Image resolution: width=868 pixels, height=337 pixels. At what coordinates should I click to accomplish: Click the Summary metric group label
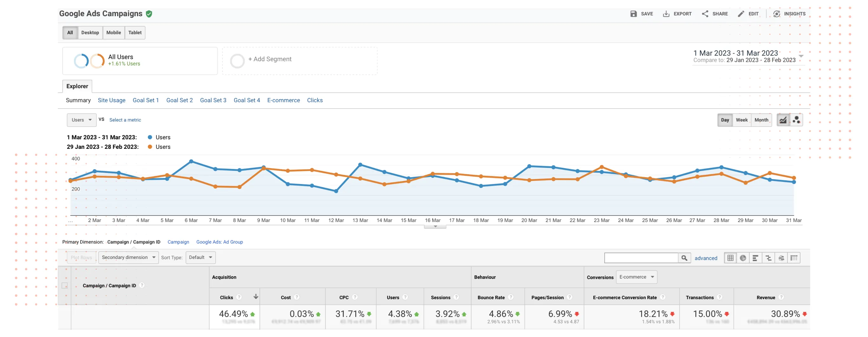[x=78, y=100]
